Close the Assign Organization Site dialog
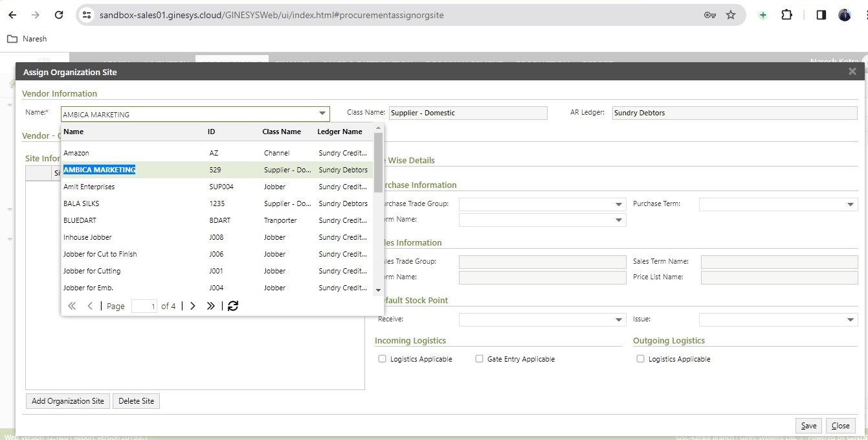Viewport: 868px width, 440px height. point(852,72)
